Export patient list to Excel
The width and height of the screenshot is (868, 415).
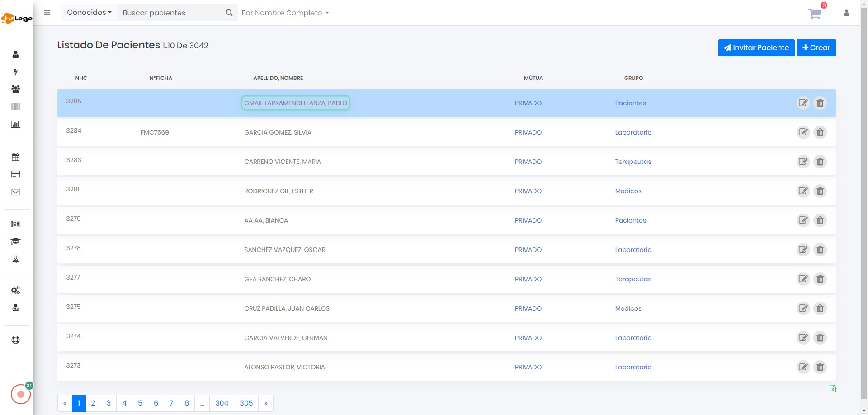832,388
